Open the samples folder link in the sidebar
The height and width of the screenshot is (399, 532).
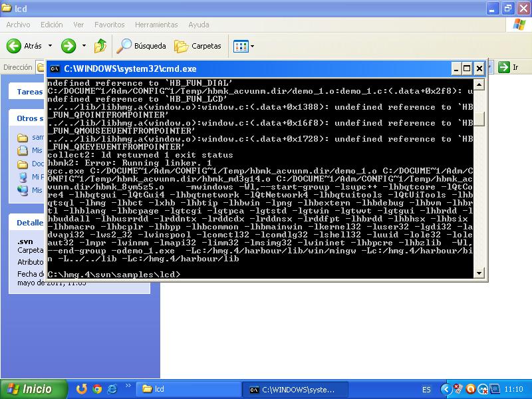coord(38,138)
